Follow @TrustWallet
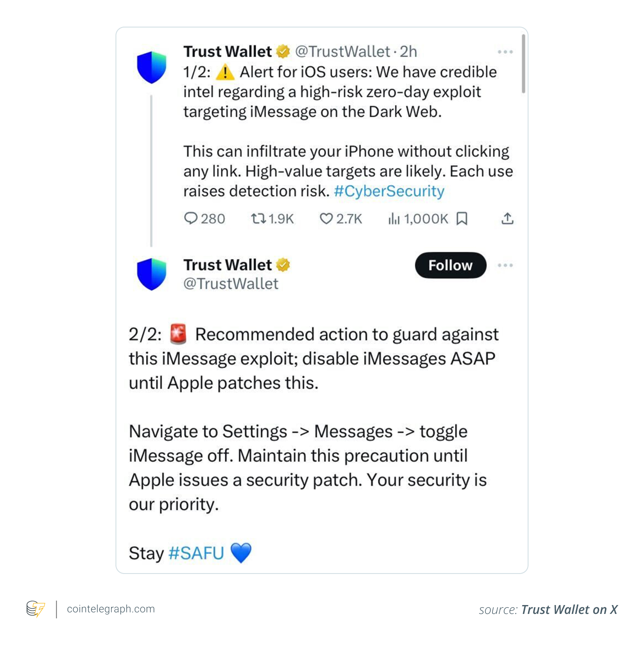The width and height of the screenshot is (644, 645). point(450,265)
